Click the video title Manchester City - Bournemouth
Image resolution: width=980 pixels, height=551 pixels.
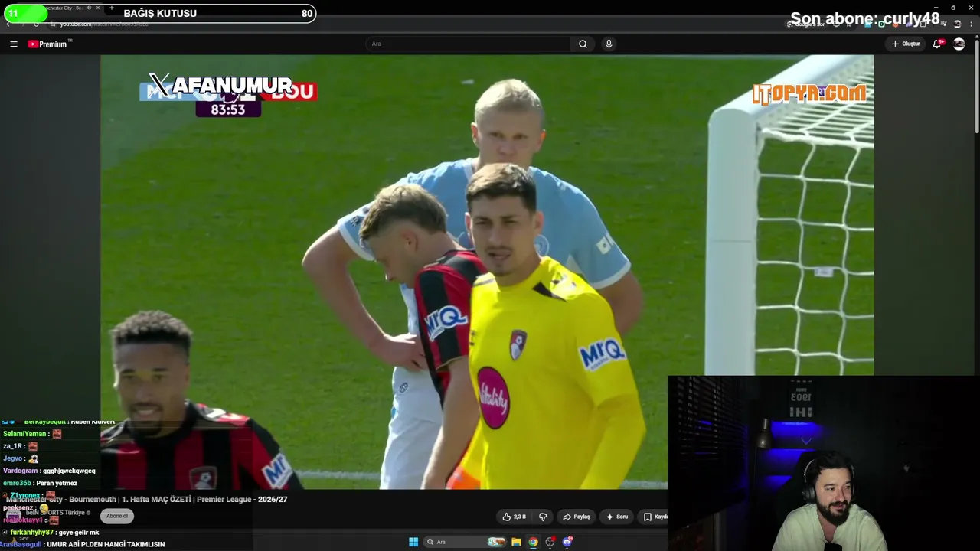[147, 499]
